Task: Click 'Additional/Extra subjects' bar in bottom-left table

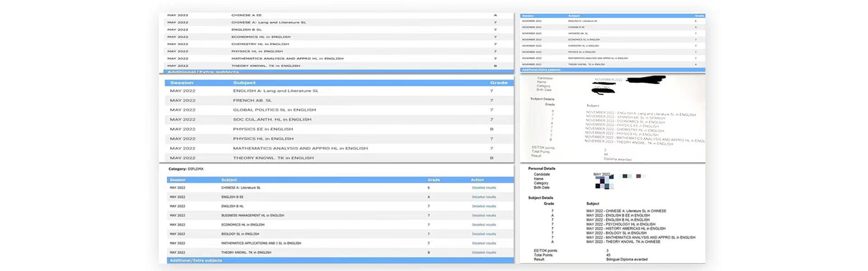Action: click(x=340, y=261)
